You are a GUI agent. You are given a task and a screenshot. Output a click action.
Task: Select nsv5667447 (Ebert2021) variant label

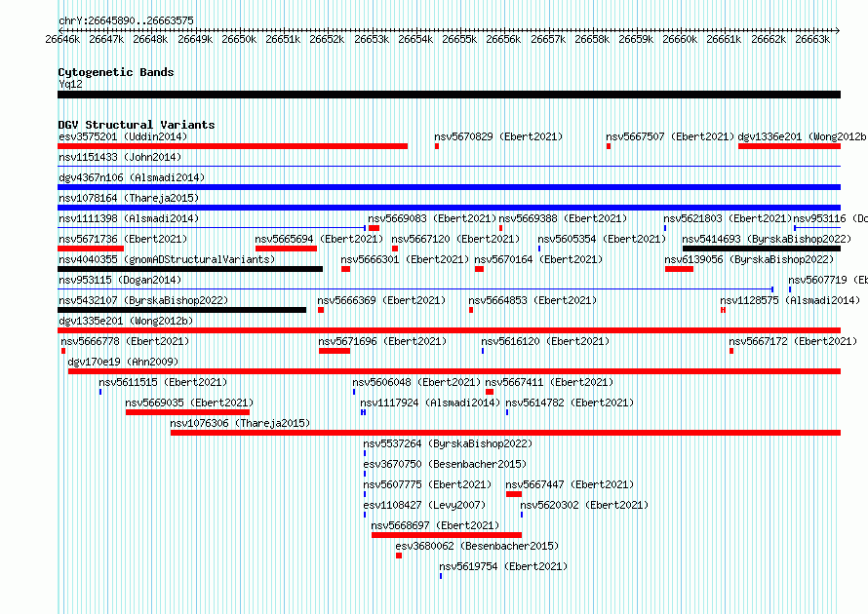(x=570, y=484)
